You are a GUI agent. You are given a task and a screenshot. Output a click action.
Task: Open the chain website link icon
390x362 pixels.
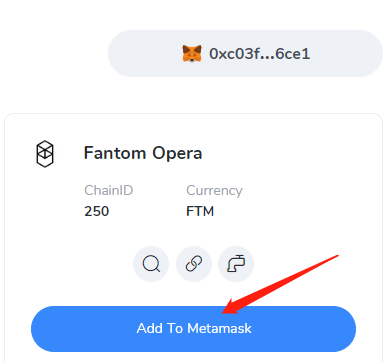(194, 264)
